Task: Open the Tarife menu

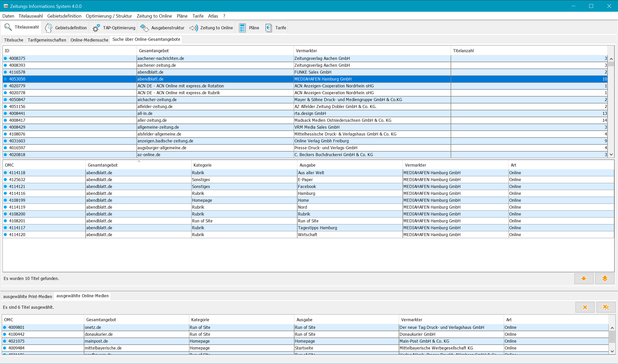Action: coord(198,16)
